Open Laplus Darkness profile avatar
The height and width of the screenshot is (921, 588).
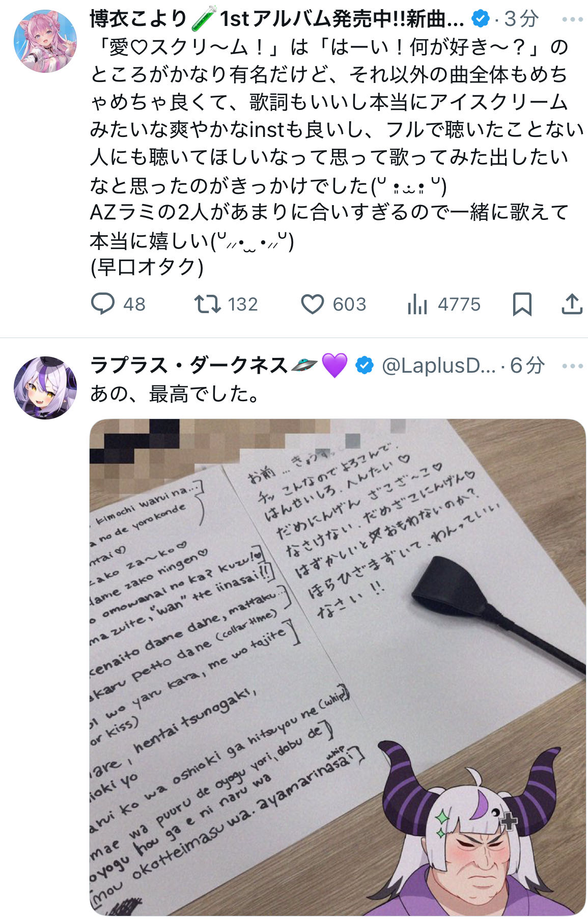(45, 388)
